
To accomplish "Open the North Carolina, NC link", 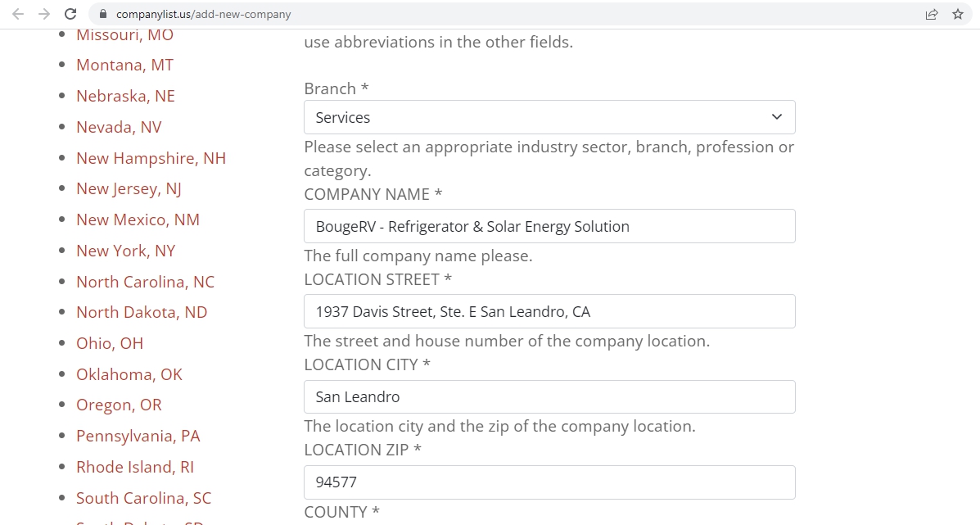I will click(x=145, y=282).
